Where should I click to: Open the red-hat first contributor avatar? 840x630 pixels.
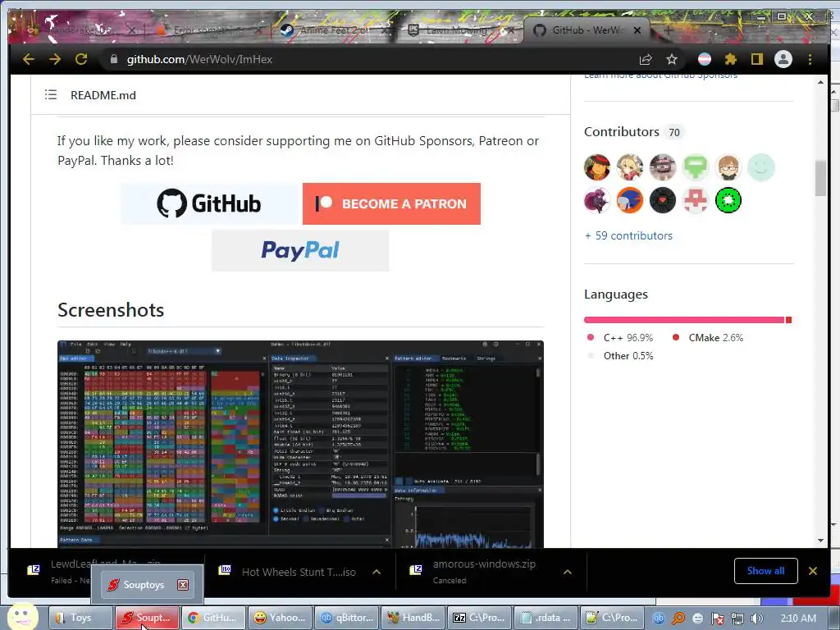click(x=597, y=167)
